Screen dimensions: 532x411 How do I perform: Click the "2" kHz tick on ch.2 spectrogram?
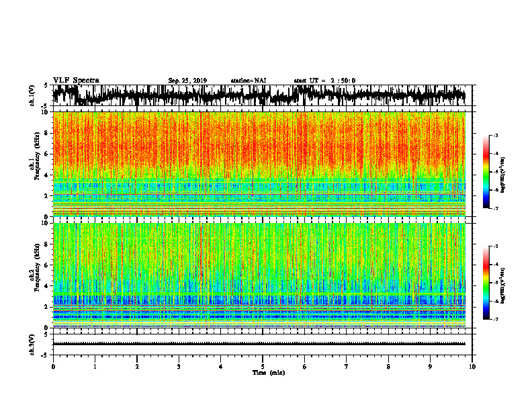point(46,307)
